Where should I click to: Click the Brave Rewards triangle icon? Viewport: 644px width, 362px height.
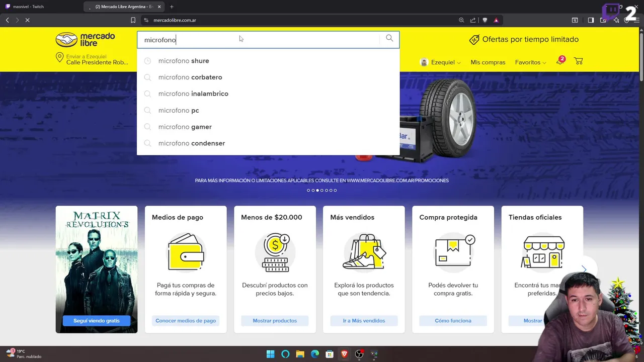tap(496, 20)
